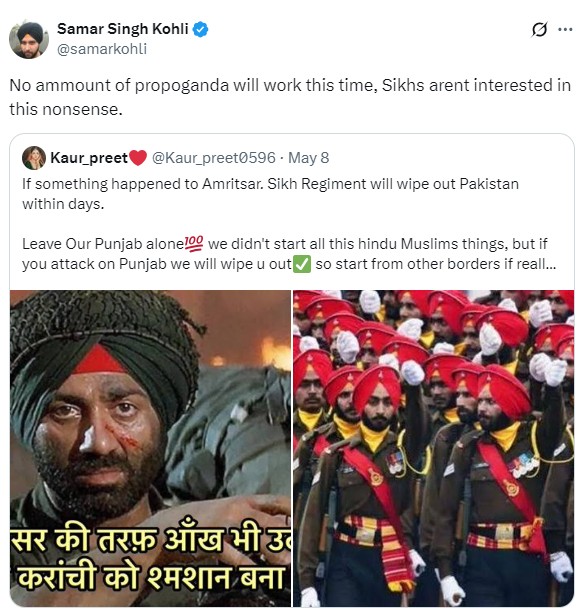Open Samar Singh Kohli's profile avatar
This screenshot has width=577, height=611.
point(29,40)
